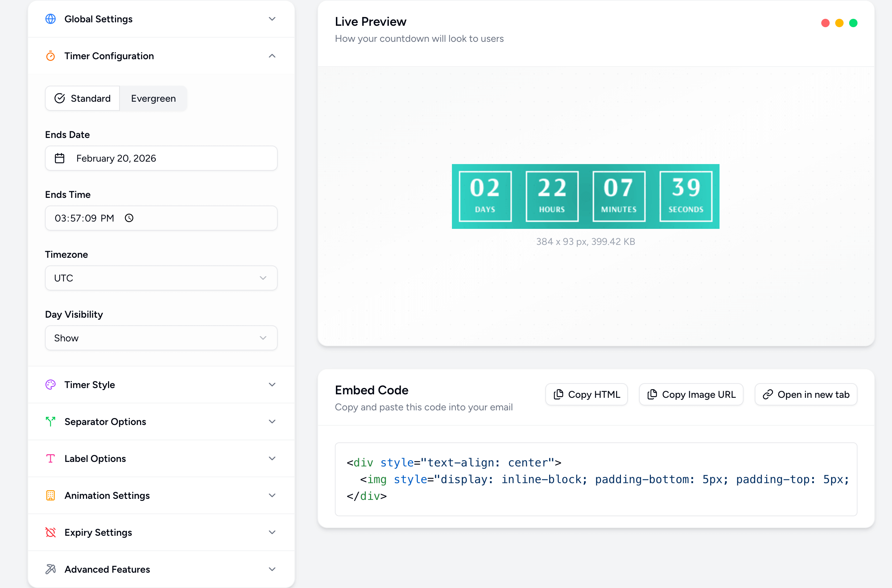Image resolution: width=892 pixels, height=588 pixels.
Task: Click the clock icon in Ends Time field
Action: [129, 217]
